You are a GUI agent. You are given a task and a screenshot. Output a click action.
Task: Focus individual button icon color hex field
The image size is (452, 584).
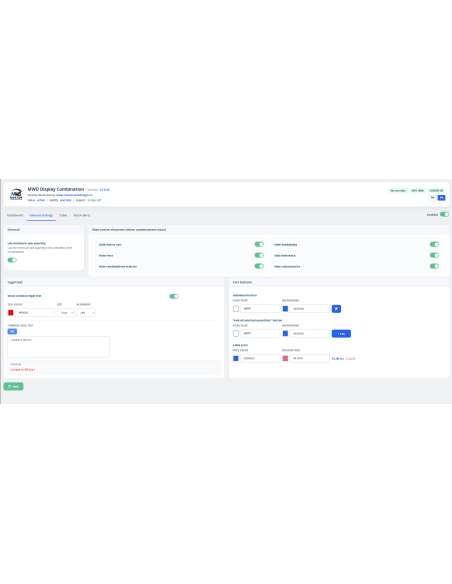pos(260,309)
